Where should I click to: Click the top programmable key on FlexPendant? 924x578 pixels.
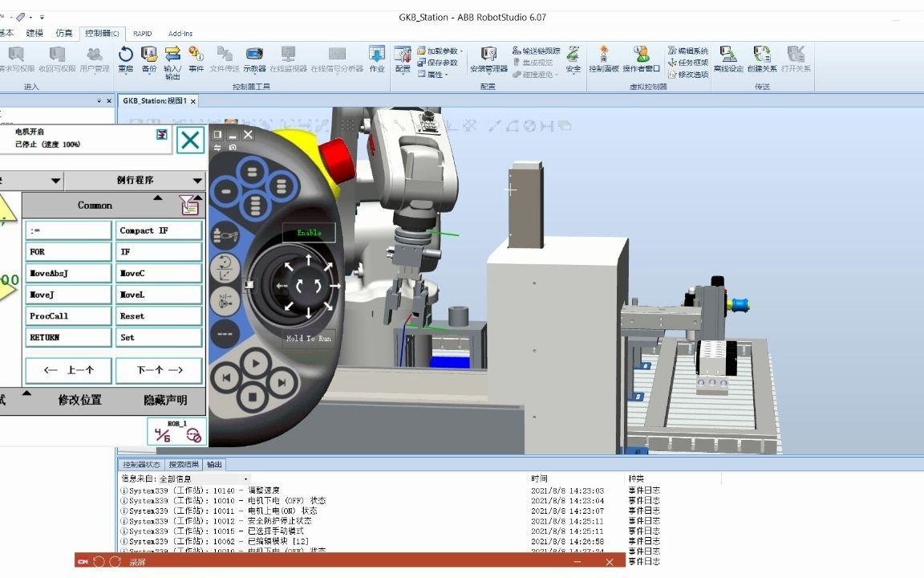tap(252, 173)
